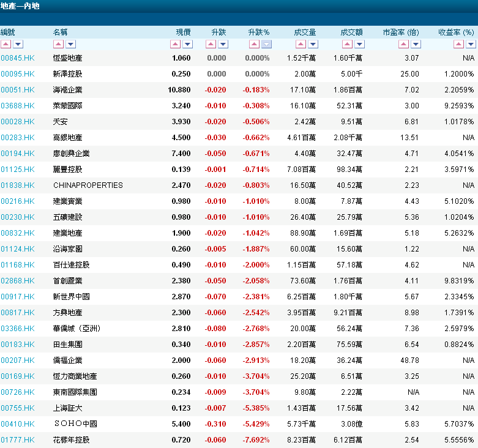Sort 成交額 column descending arrow

pos(359,44)
